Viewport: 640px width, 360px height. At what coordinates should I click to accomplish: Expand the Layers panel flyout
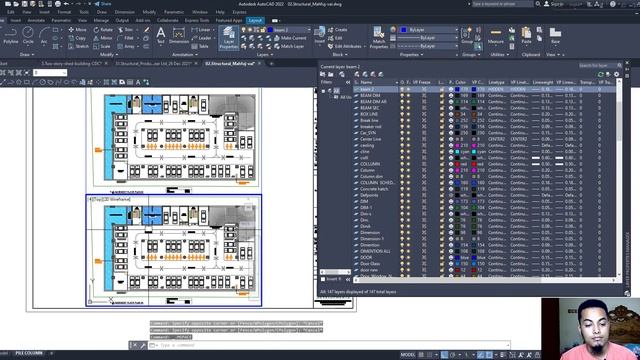tap(265, 55)
